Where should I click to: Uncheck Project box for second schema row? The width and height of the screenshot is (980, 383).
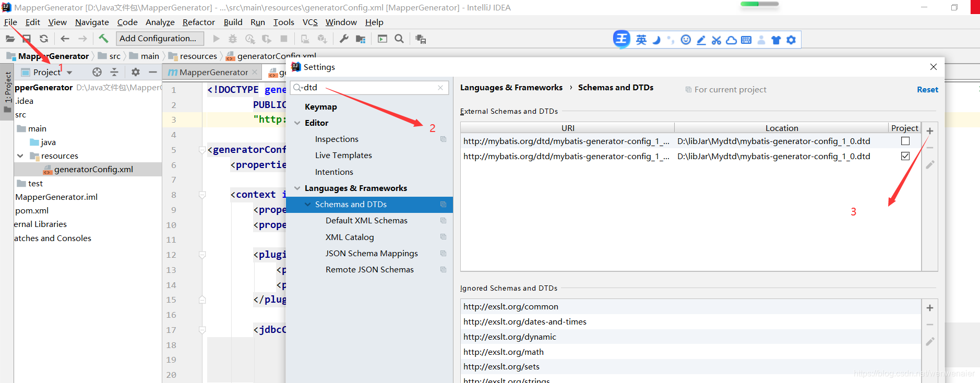point(905,156)
